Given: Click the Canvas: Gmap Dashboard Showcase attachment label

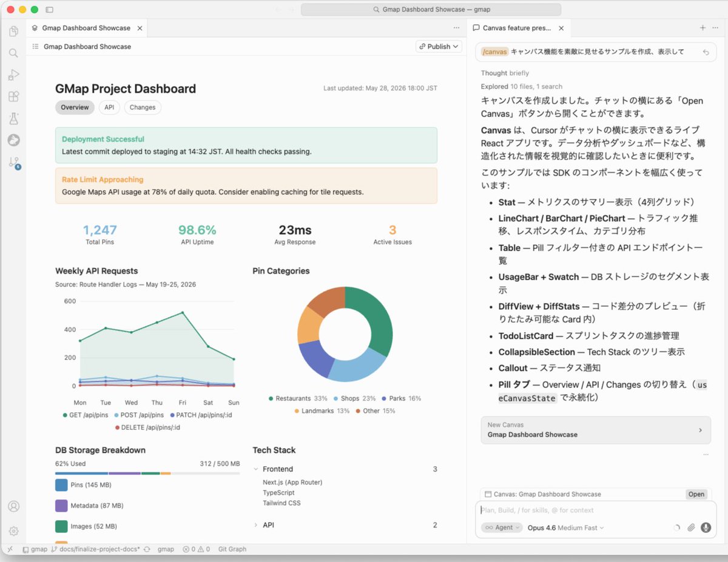Looking at the screenshot, I should click(543, 494).
